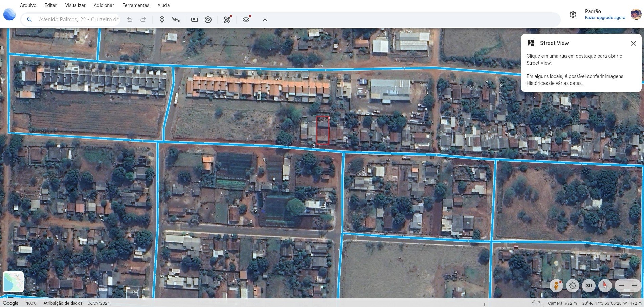
Task: Click the satellite imagery tools icon
Action: (227, 19)
